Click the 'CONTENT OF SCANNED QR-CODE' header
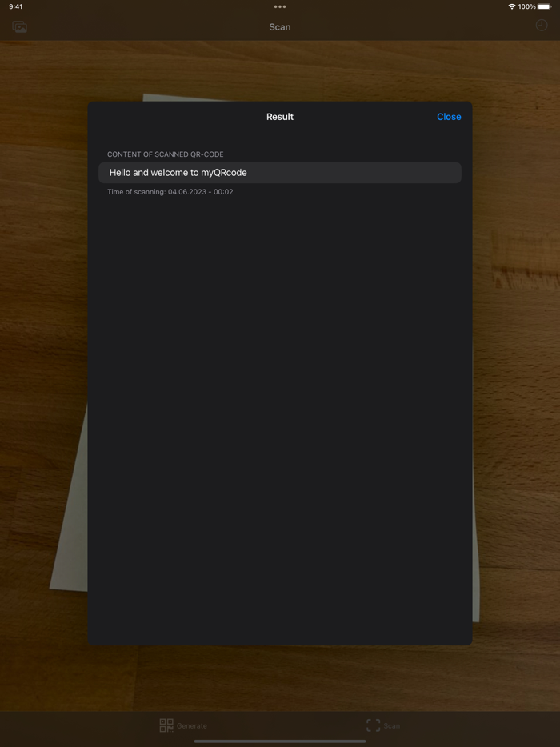Viewport: 560px width, 747px height. click(x=166, y=154)
